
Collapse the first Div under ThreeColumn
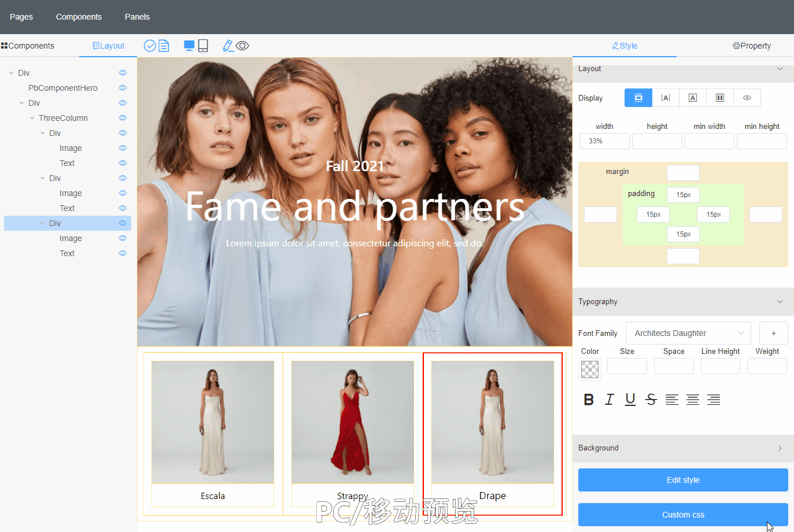[x=42, y=133]
